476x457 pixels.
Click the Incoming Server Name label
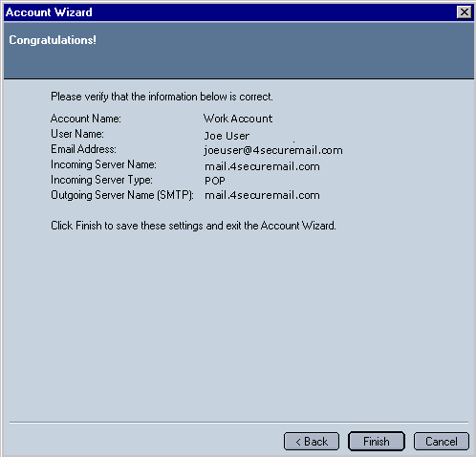click(x=103, y=164)
